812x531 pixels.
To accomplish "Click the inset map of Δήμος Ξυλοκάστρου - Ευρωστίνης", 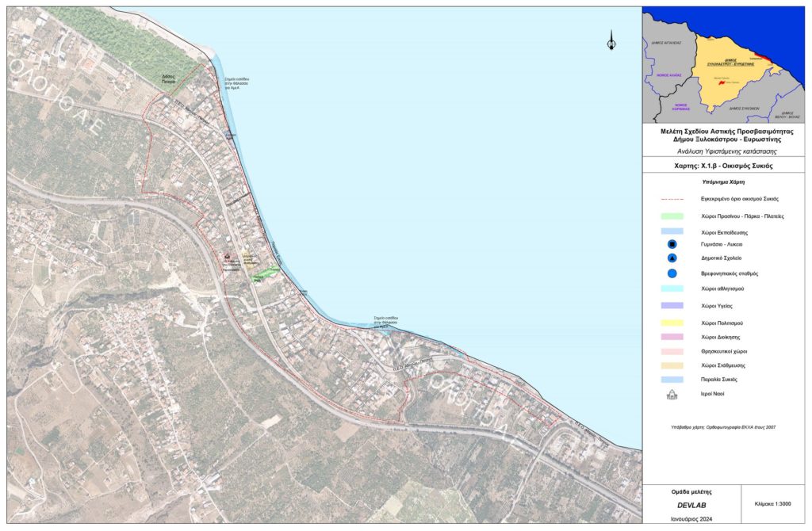I will 722,64.
